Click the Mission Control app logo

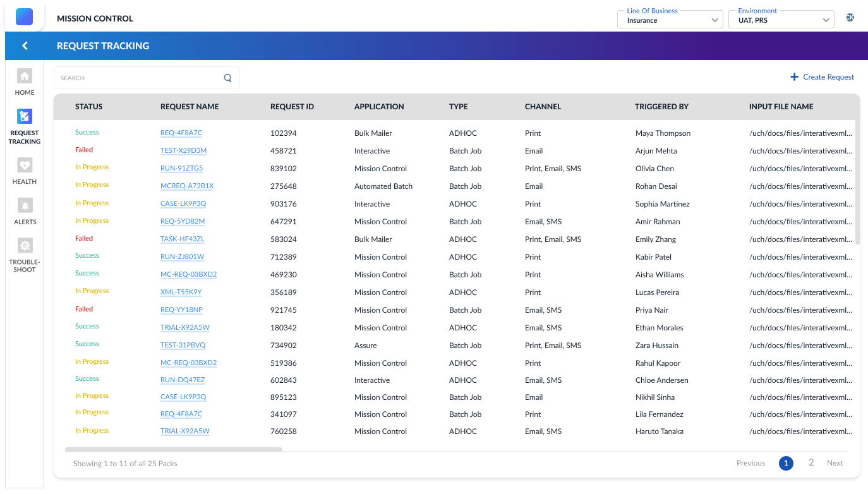24,17
